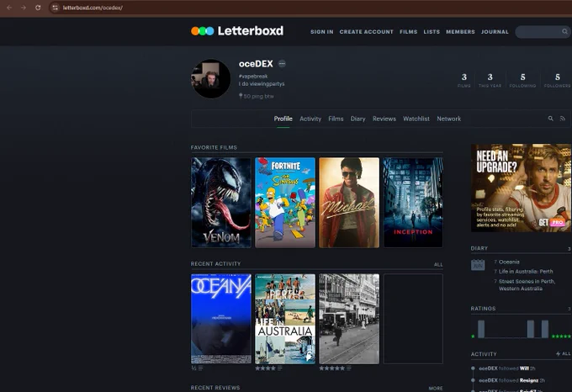The image size is (572, 392).
Task: Reload the page with refresh icon
Action: tap(38, 8)
